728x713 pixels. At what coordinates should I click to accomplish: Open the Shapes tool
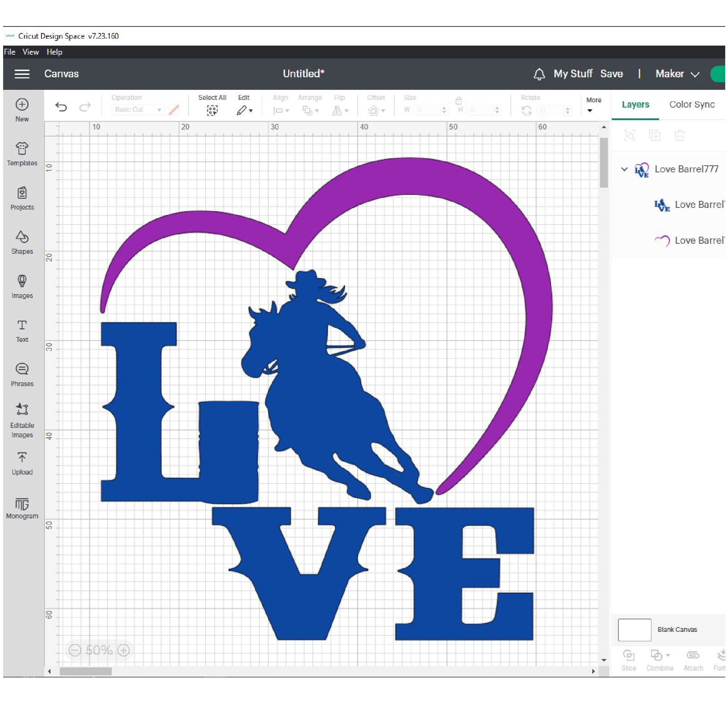click(22, 243)
